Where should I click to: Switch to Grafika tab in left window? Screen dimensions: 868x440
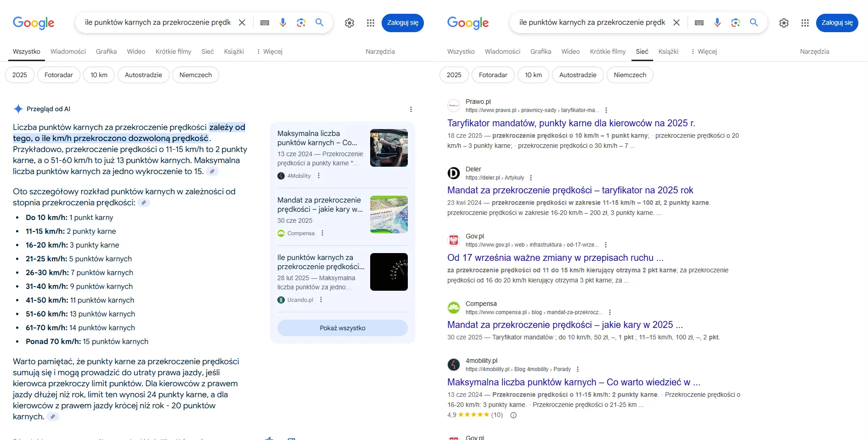point(106,51)
